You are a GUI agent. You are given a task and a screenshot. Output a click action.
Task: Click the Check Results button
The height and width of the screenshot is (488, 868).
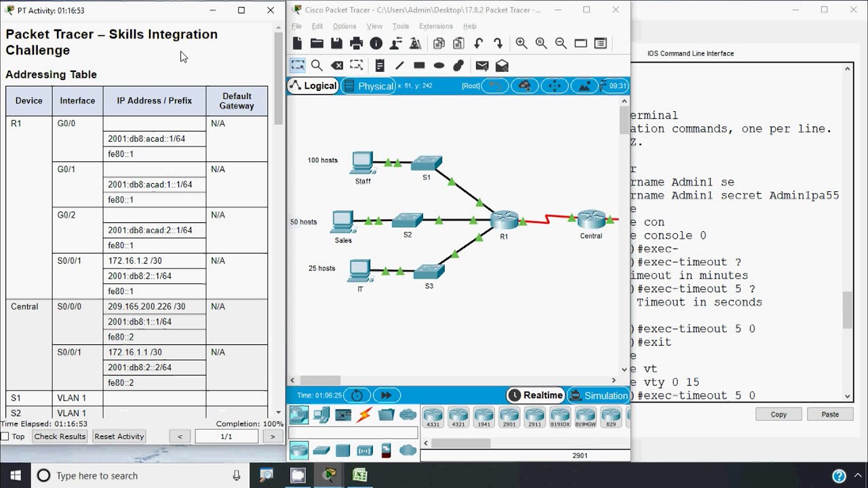pos(60,436)
